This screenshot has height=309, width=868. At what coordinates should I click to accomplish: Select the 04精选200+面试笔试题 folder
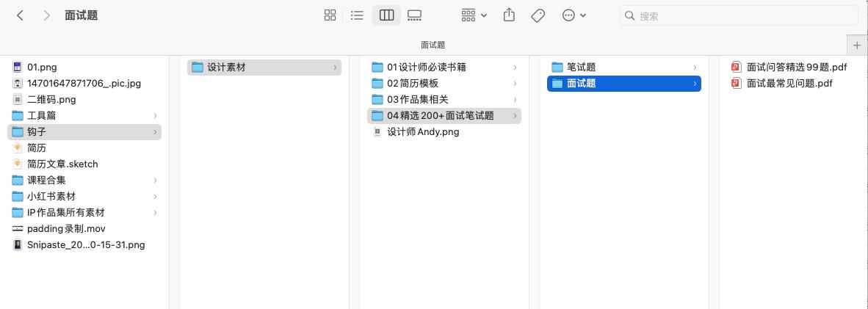444,116
